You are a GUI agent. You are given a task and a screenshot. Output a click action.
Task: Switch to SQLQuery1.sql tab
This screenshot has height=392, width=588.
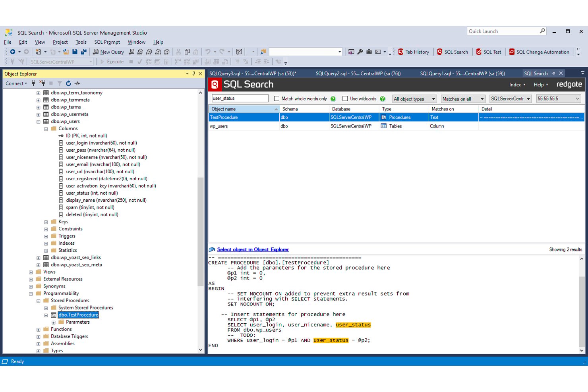(x=462, y=73)
